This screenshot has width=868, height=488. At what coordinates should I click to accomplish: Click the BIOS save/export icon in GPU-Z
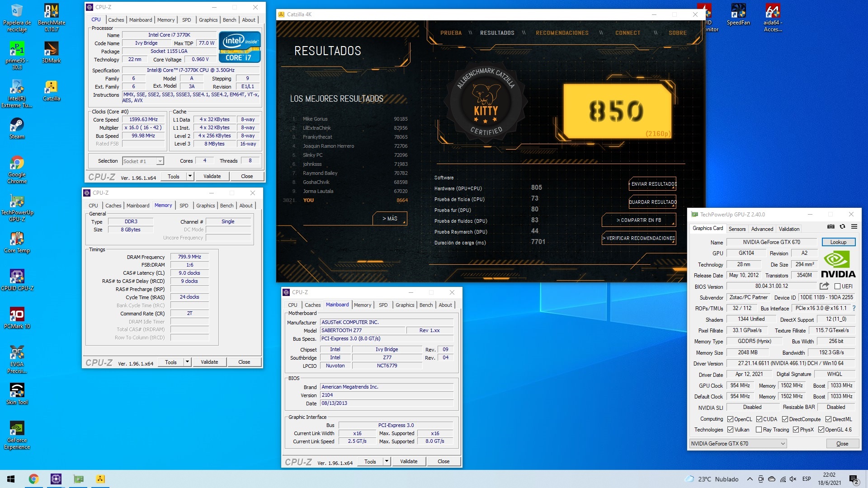coord(824,286)
